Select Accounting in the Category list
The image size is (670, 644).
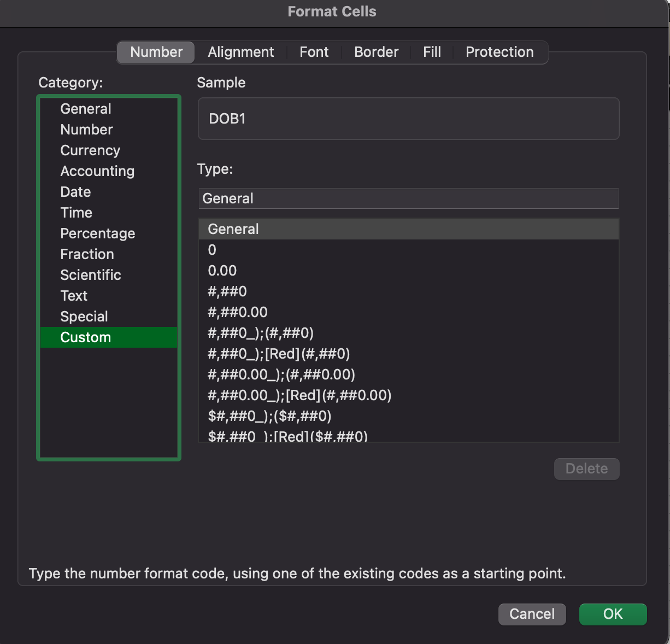(97, 171)
